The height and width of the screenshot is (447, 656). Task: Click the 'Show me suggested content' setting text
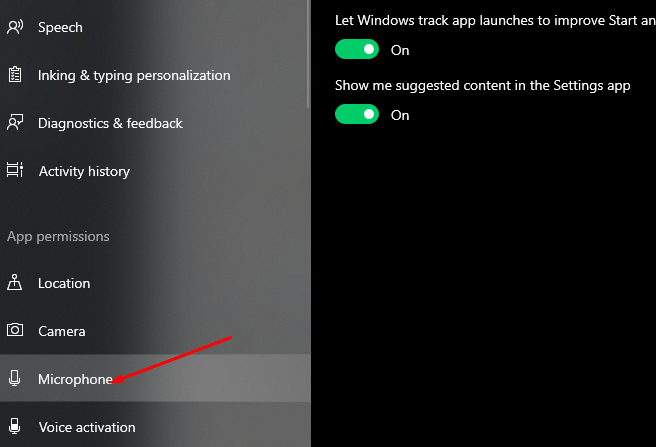(x=482, y=85)
